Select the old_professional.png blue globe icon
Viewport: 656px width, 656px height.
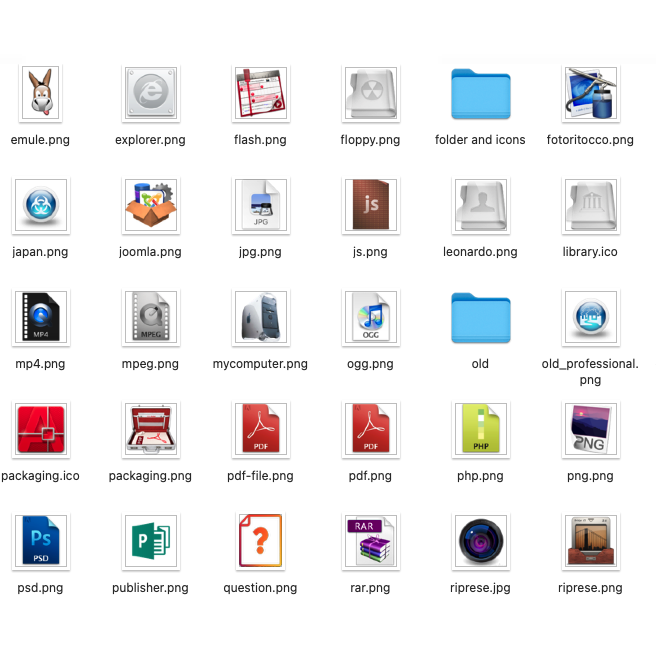[591, 318]
